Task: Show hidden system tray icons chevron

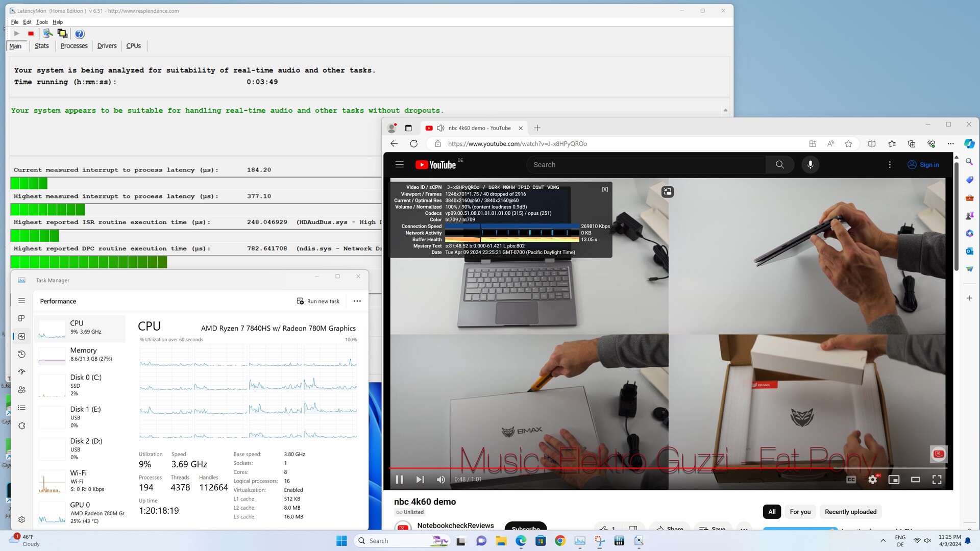Action: point(883,541)
